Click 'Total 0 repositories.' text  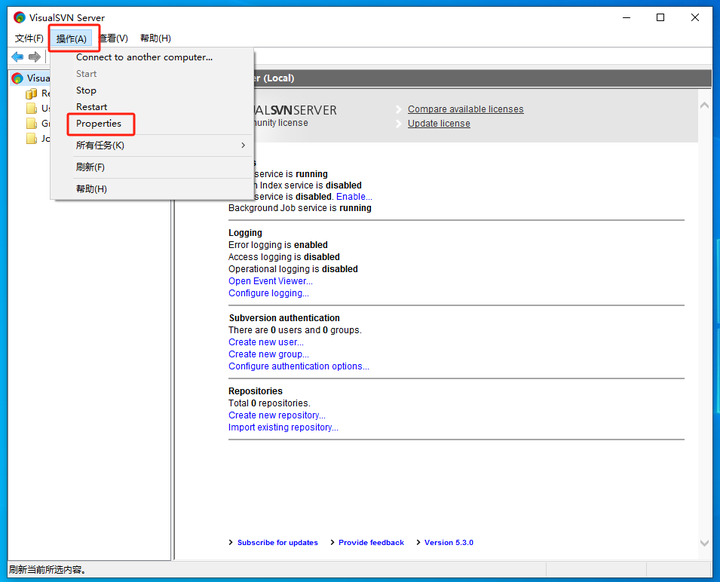pyautogui.click(x=269, y=403)
